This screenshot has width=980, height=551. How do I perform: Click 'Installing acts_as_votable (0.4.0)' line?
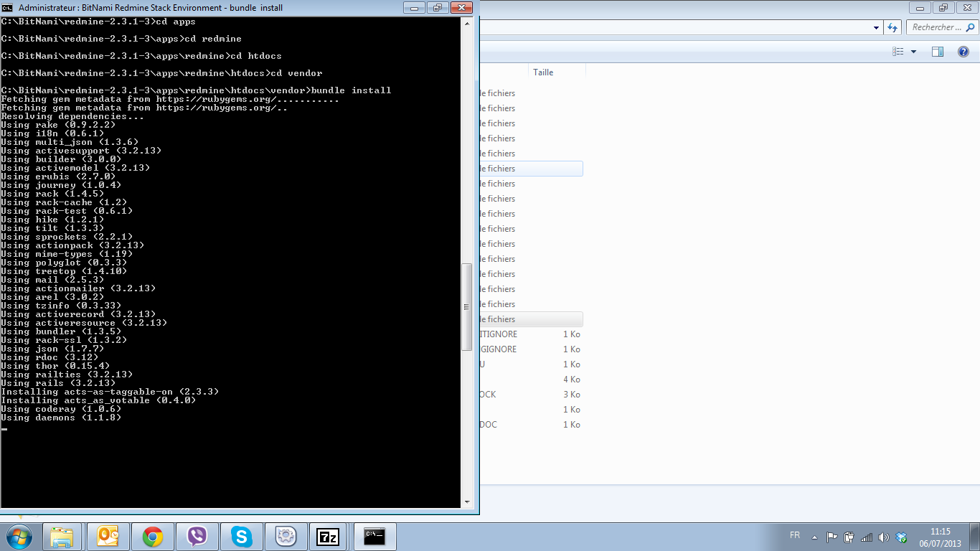(98, 400)
